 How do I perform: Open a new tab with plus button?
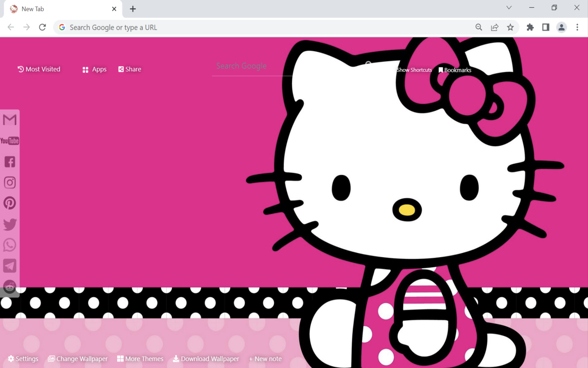point(133,9)
